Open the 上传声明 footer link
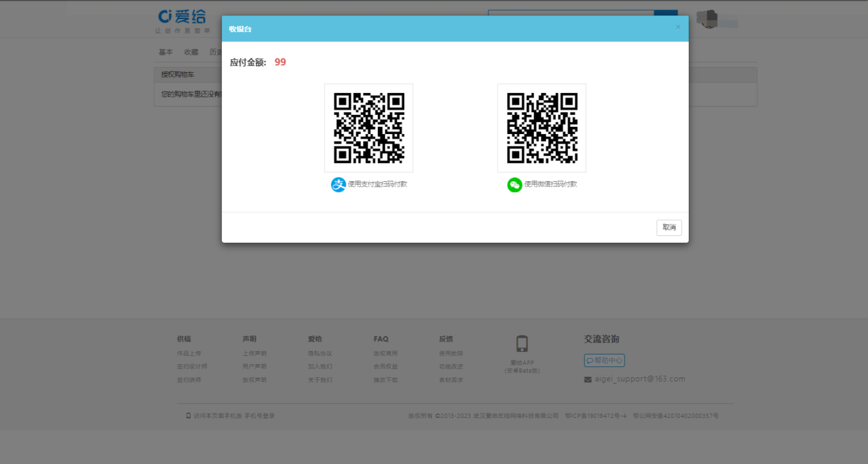The width and height of the screenshot is (868, 464). tap(255, 354)
